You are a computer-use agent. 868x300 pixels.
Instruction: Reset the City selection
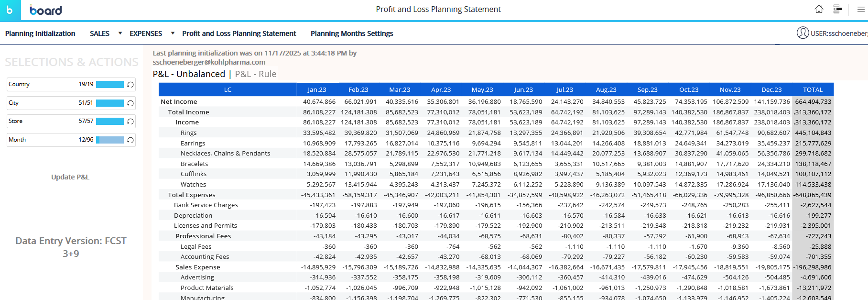(130, 103)
